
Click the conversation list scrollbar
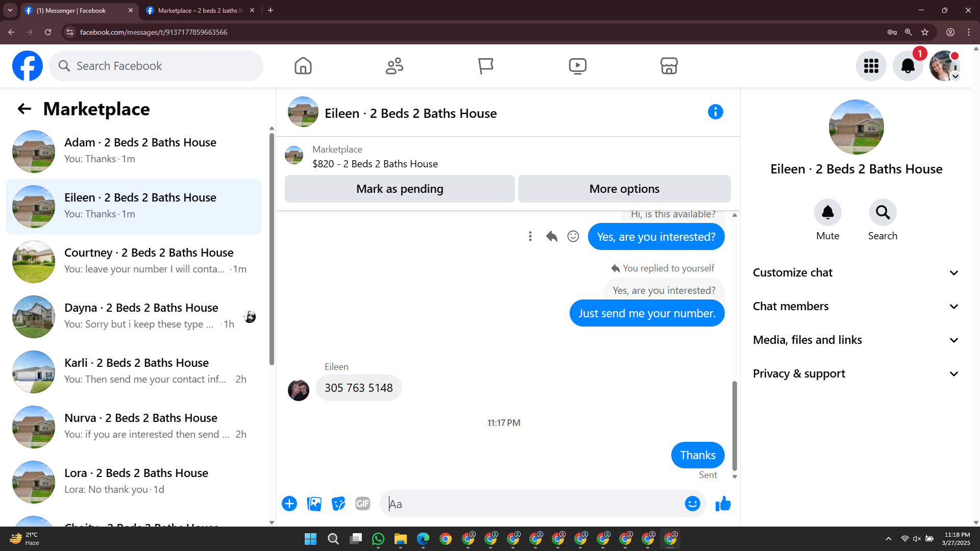tap(272, 249)
